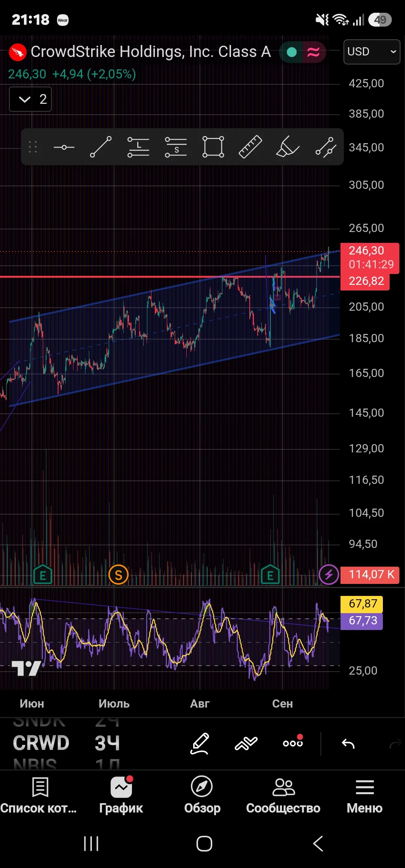Tap the red 226,82 price line label
Viewport: 405px width, 868px height.
(x=365, y=281)
